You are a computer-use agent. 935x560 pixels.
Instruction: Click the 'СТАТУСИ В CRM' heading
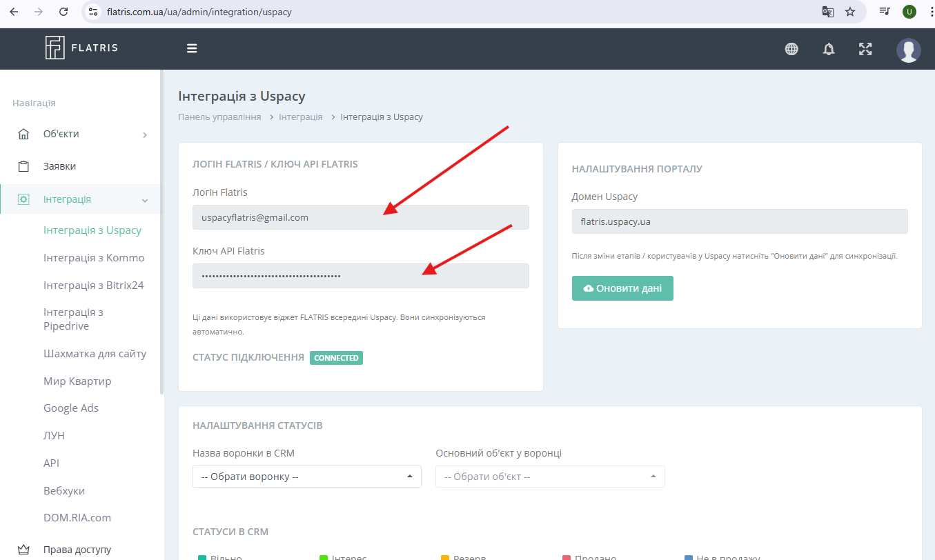[x=230, y=532]
